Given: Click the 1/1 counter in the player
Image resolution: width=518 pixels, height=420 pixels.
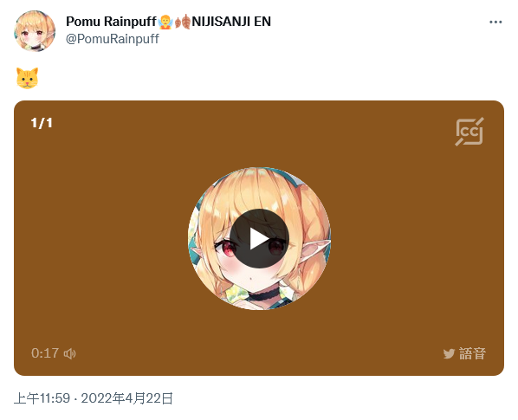Looking at the screenshot, I should point(42,123).
